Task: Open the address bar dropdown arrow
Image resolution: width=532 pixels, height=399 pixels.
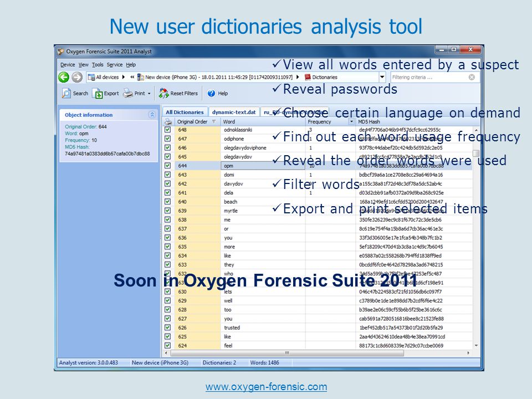Action: [x=382, y=78]
